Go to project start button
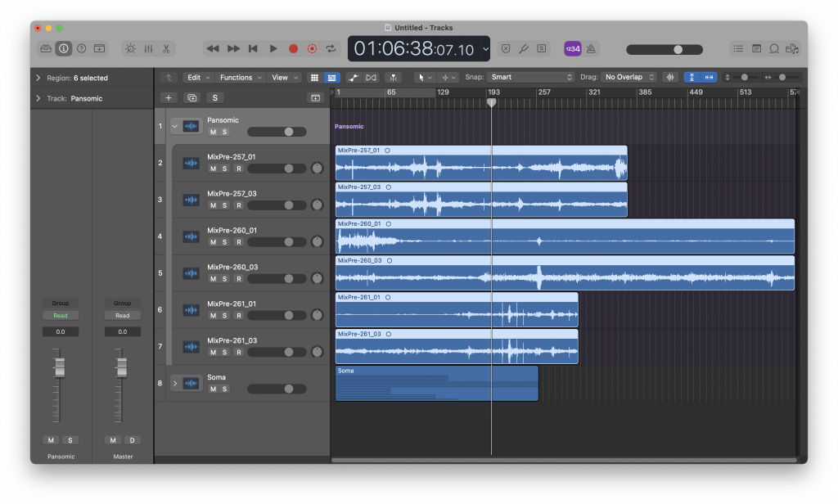 click(253, 48)
